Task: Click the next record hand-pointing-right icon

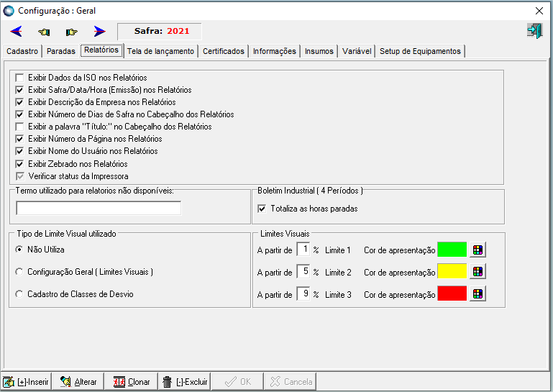Action: pyautogui.click(x=72, y=32)
